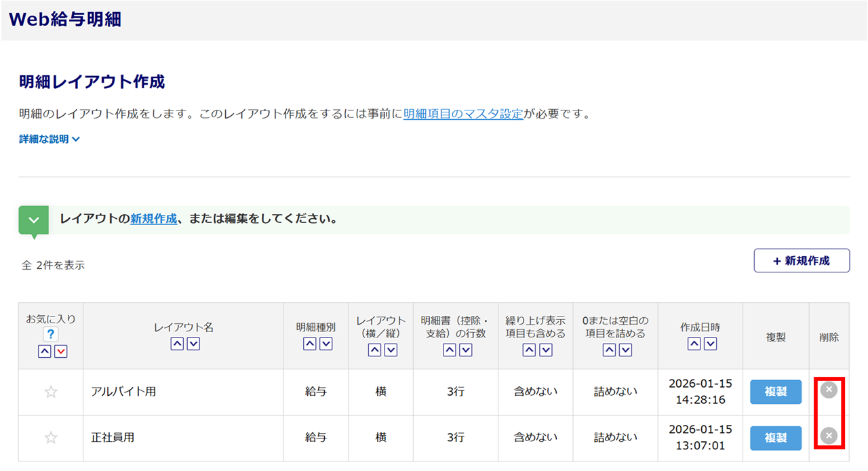This screenshot has width=868, height=471.
Task: Delete the 正社員用 layout row
Action: click(829, 435)
